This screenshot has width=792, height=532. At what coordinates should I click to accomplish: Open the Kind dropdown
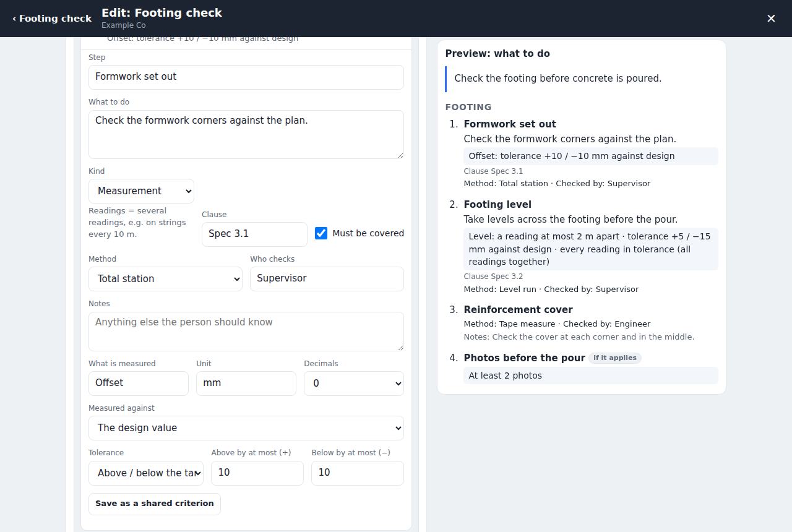[141, 191]
